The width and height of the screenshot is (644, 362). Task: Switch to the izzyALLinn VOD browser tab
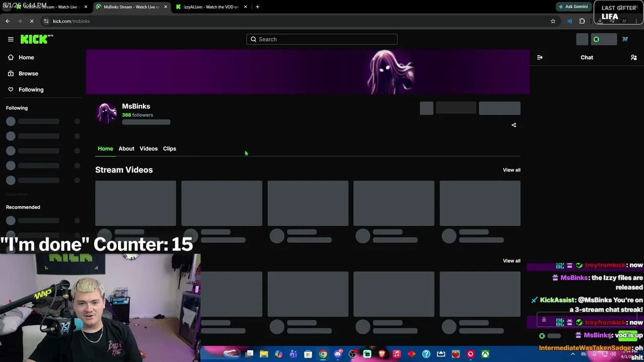pos(211,7)
